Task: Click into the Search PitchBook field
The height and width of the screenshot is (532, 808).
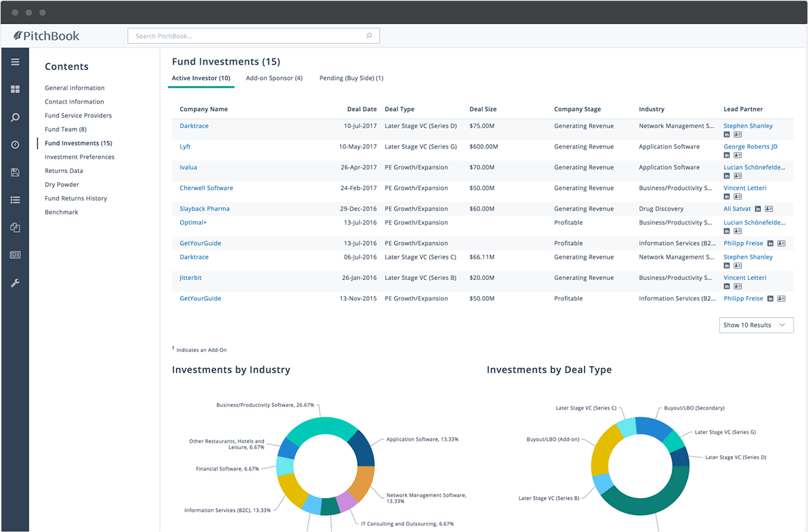Action: pos(254,36)
